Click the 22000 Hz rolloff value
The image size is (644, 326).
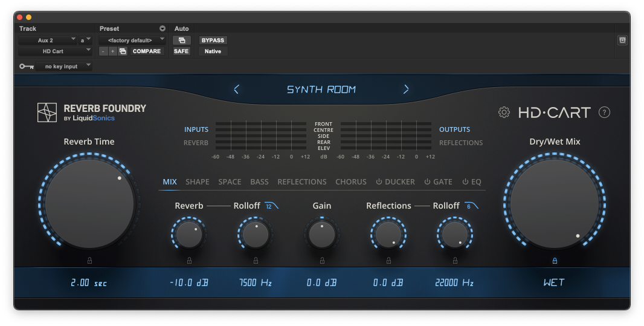pos(454,283)
